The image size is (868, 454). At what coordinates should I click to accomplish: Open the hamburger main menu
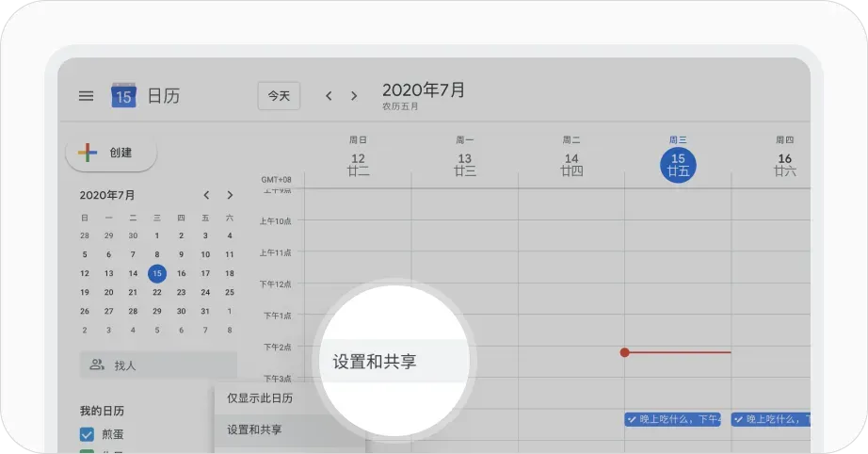click(x=86, y=96)
